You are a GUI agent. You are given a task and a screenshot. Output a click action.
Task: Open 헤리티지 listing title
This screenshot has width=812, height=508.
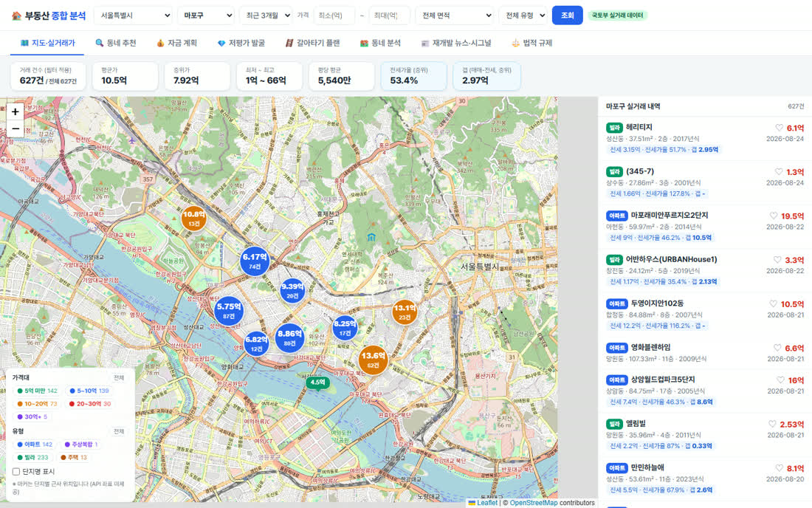[639, 128]
